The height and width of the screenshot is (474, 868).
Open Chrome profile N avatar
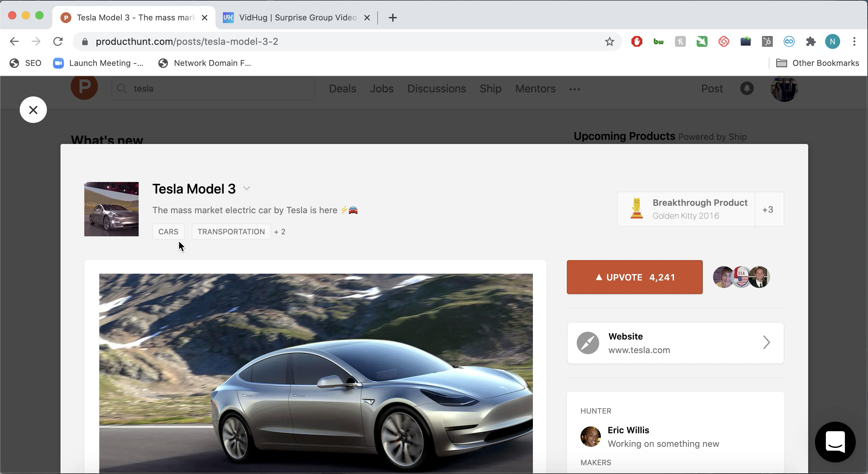coord(832,41)
